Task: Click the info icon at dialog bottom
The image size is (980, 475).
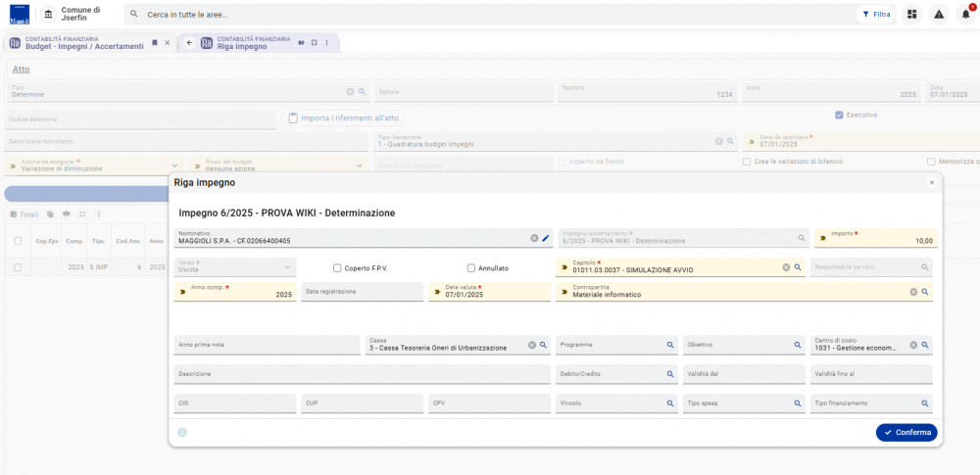Action: pos(182,433)
